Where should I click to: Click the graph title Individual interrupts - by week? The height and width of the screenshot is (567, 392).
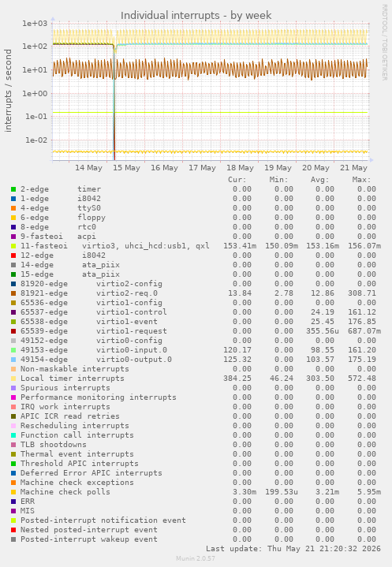pyautogui.click(x=196, y=16)
